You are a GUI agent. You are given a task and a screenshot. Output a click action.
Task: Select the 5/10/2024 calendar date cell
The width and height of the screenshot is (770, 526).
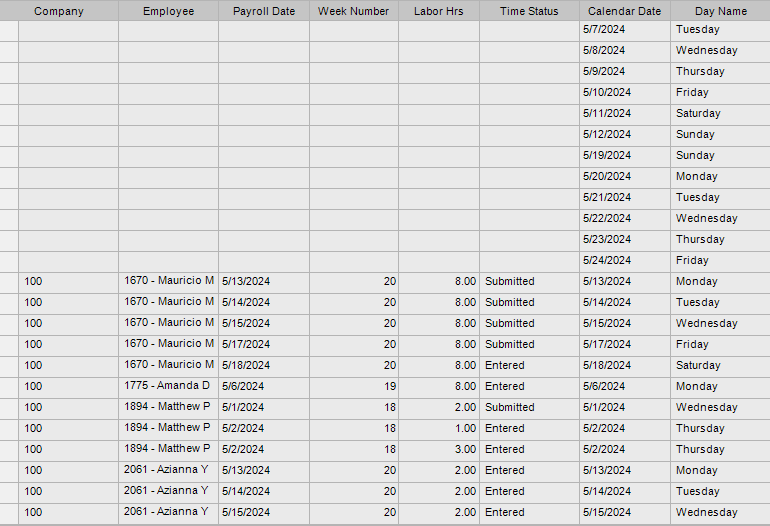[x=625, y=92]
